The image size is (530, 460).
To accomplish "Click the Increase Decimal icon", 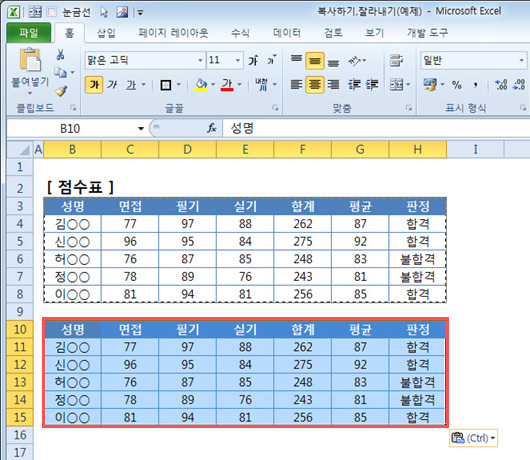I will point(500,84).
